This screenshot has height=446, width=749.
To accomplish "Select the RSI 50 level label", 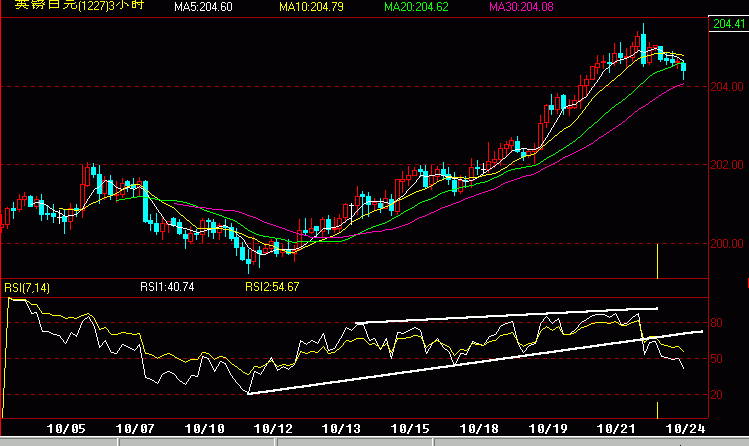I will click(716, 359).
